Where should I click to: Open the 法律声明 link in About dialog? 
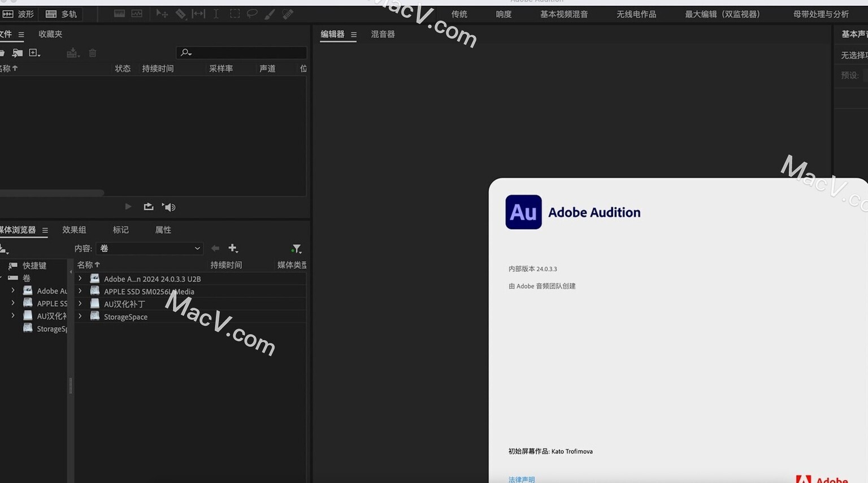[x=521, y=479]
